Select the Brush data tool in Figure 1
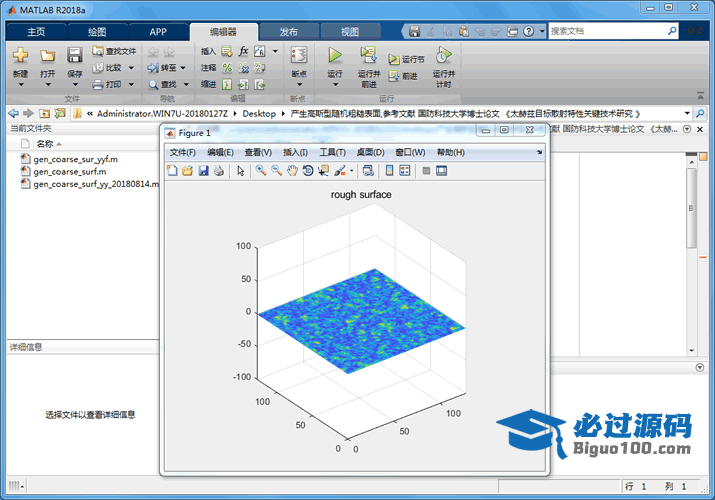This screenshot has height=500, width=715. point(340,170)
